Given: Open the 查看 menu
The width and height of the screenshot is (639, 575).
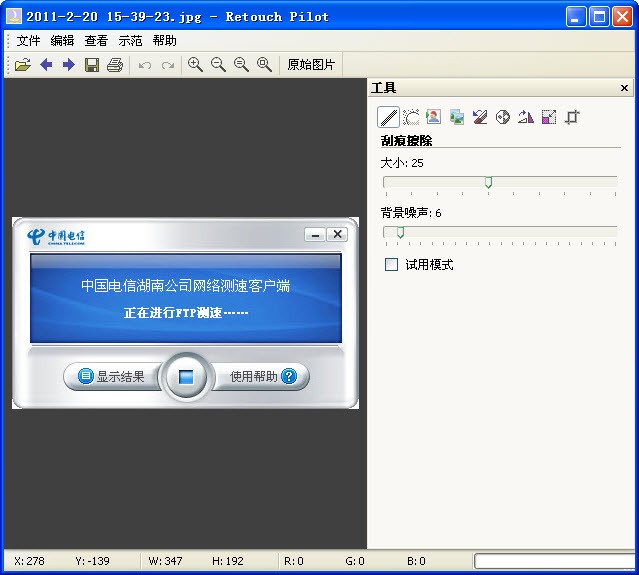Looking at the screenshot, I should coord(96,41).
